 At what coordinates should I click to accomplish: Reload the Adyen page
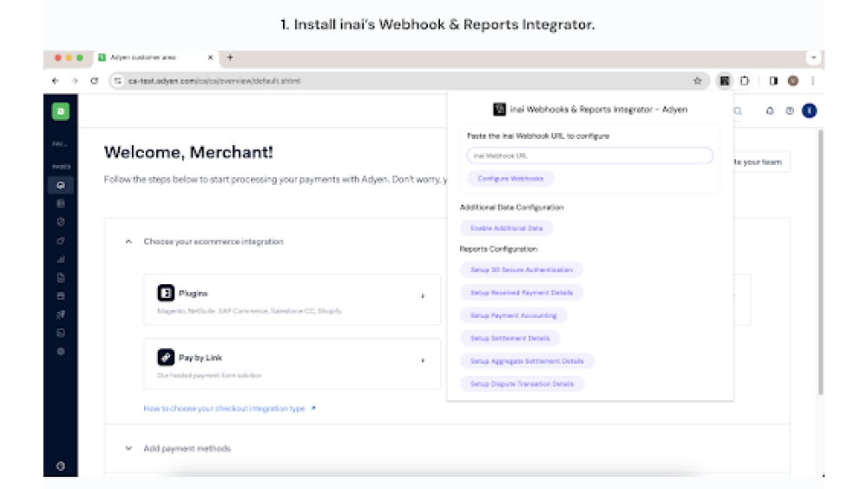coord(94,81)
